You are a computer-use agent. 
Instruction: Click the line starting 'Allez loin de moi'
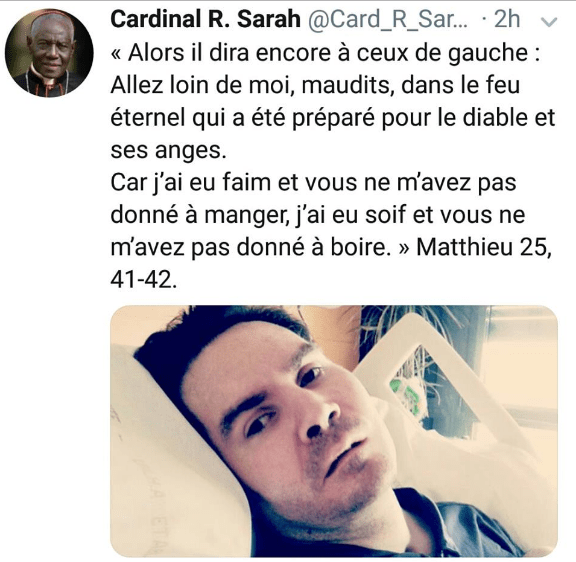[315, 85]
